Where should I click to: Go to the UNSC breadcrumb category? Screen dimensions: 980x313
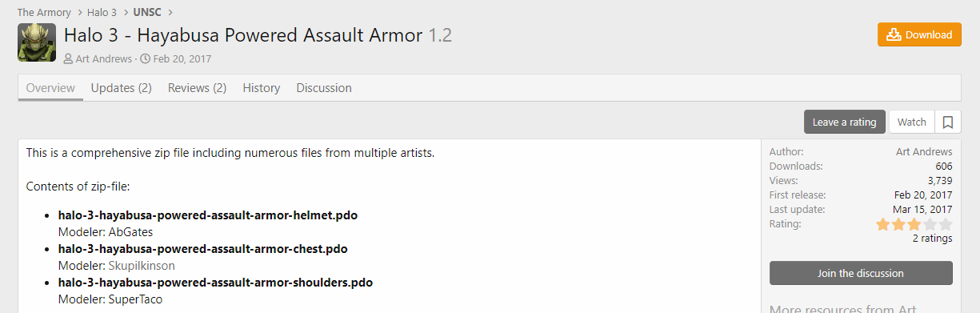[x=150, y=12]
